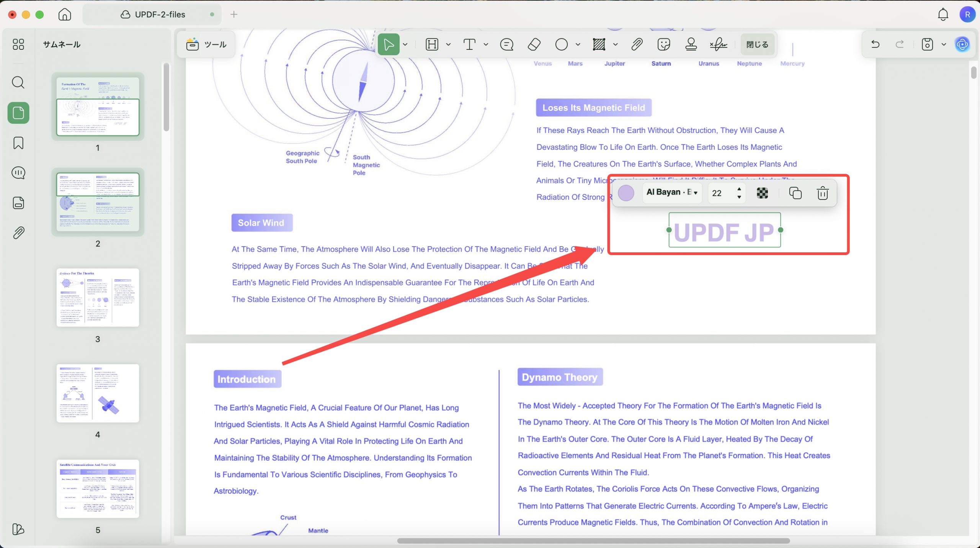
Task: Click the 閉じる button
Action: click(757, 44)
